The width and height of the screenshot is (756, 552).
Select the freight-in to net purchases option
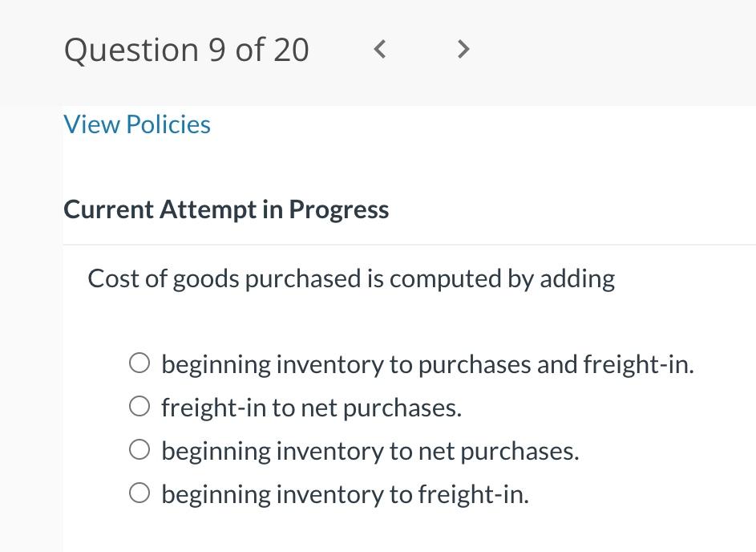pyautogui.click(x=139, y=406)
